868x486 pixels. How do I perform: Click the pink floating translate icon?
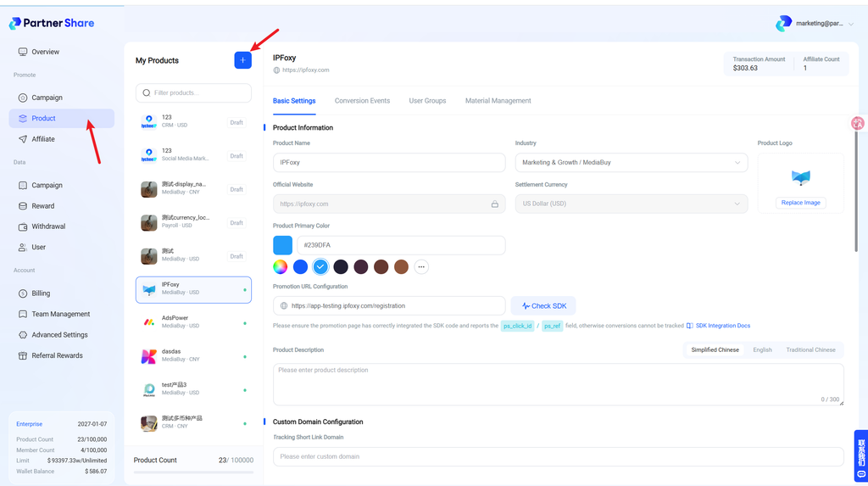coord(858,123)
